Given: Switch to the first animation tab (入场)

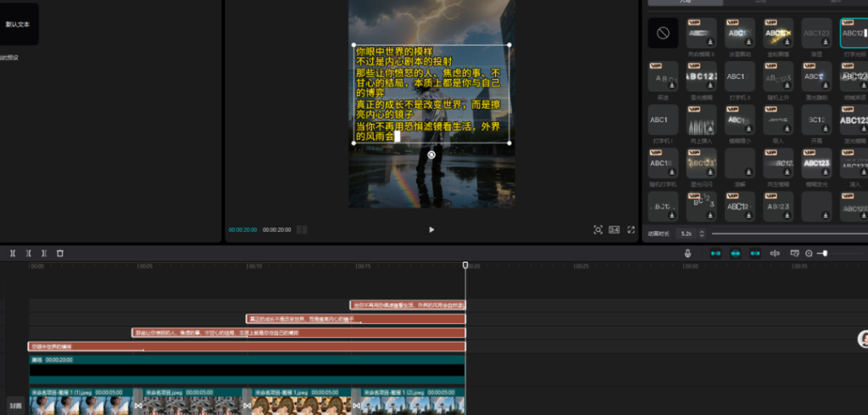Looking at the screenshot, I should (x=685, y=3).
